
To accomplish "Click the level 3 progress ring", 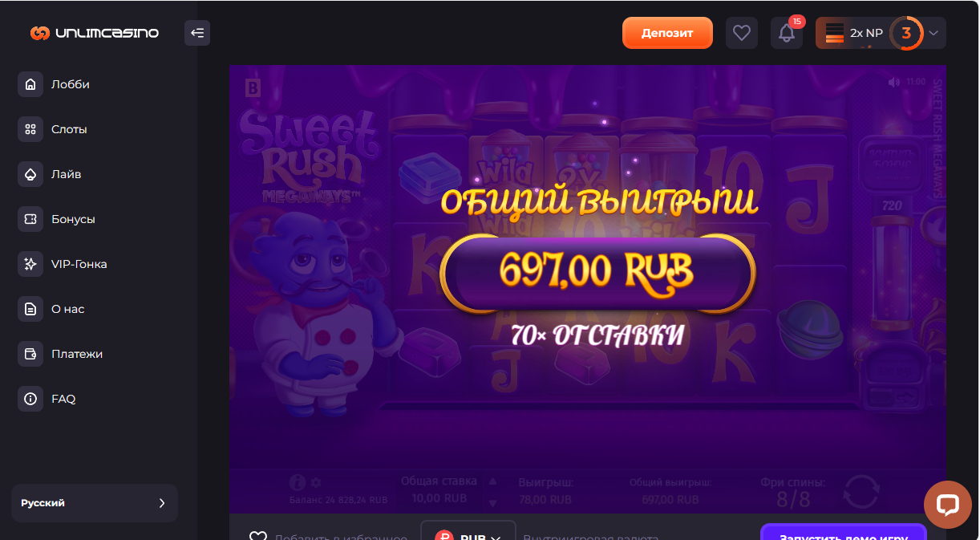I will tap(906, 33).
